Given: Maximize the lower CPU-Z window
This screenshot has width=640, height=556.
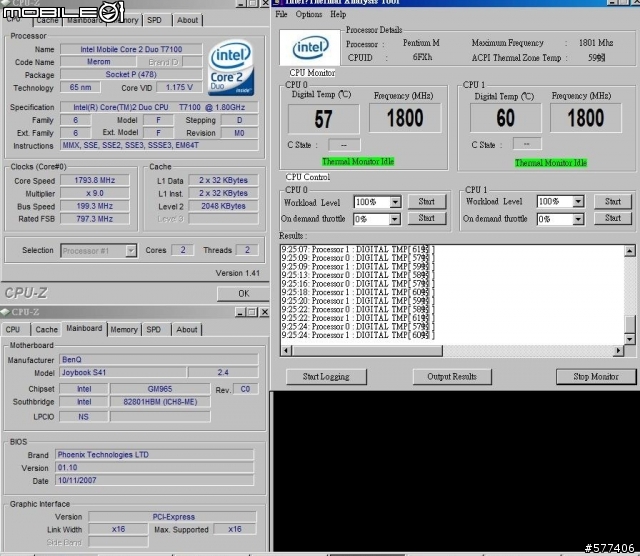Looking at the screenshot, I should (x=252, y=312).
